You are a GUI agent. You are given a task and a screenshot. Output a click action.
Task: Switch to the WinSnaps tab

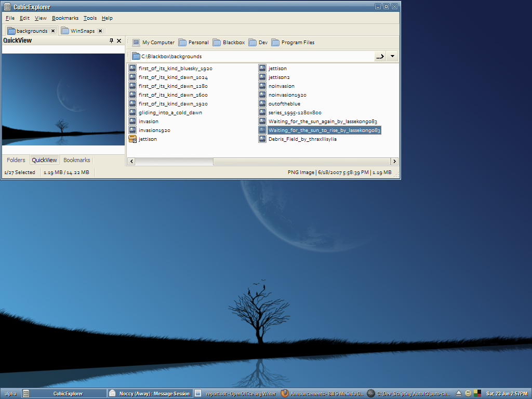point(82,31)
